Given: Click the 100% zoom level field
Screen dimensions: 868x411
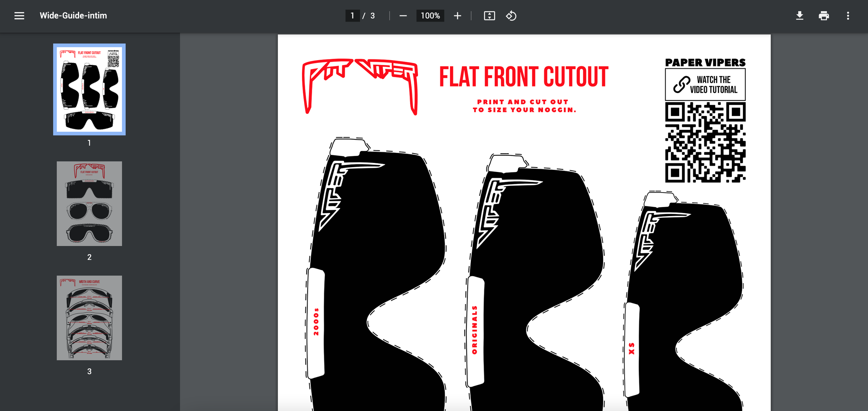Looking at the screenshot, I should click(x=430, y=16).
